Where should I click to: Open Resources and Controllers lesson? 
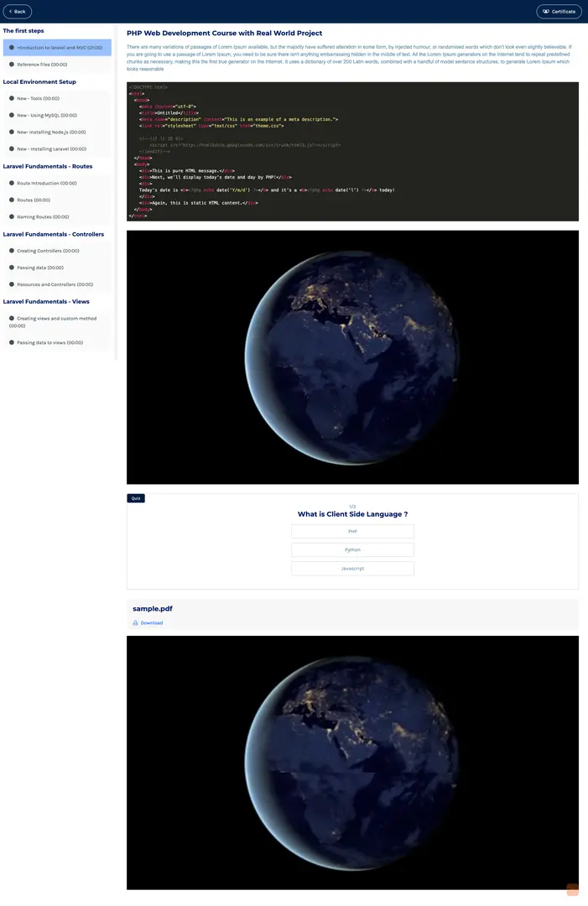click(x=52, y=284)
